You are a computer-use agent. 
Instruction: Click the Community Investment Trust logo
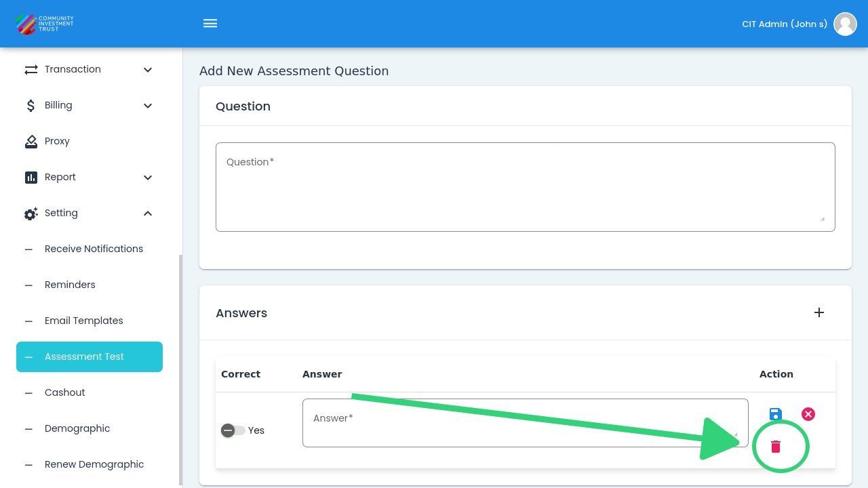(45, 24)
